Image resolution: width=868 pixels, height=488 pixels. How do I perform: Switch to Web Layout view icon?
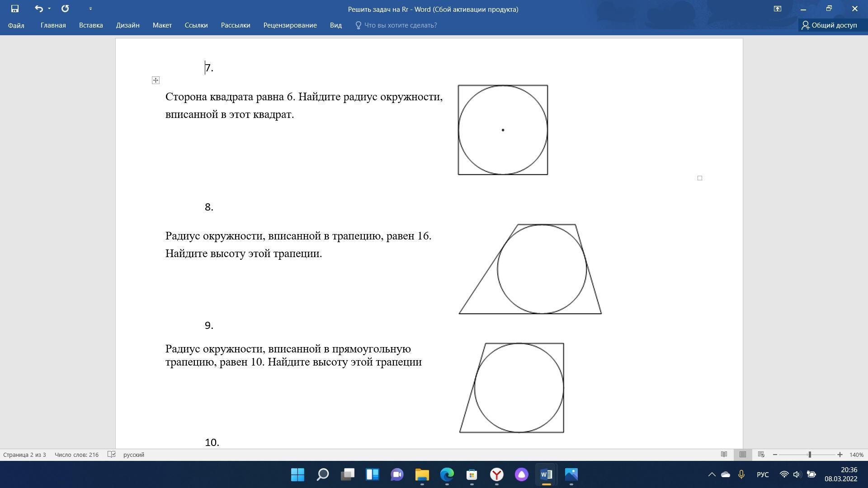click(761, 455)
